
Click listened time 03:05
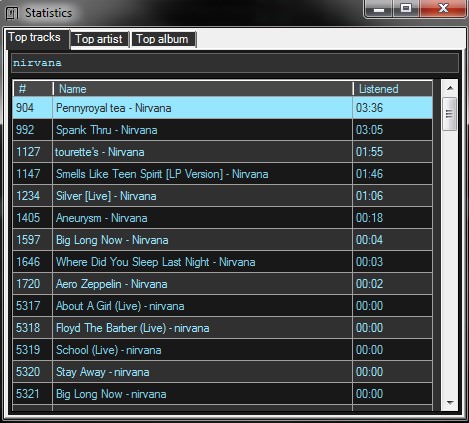coord(369,130)
